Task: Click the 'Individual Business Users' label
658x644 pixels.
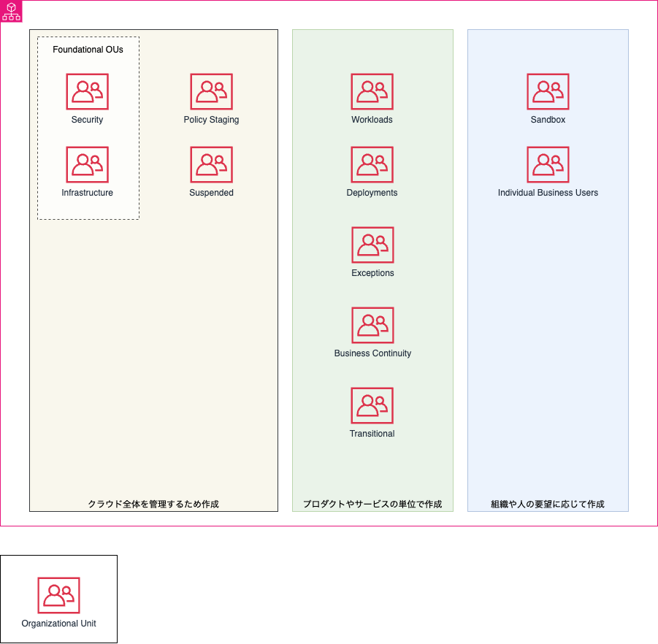Action: click(x=548, y=193)
